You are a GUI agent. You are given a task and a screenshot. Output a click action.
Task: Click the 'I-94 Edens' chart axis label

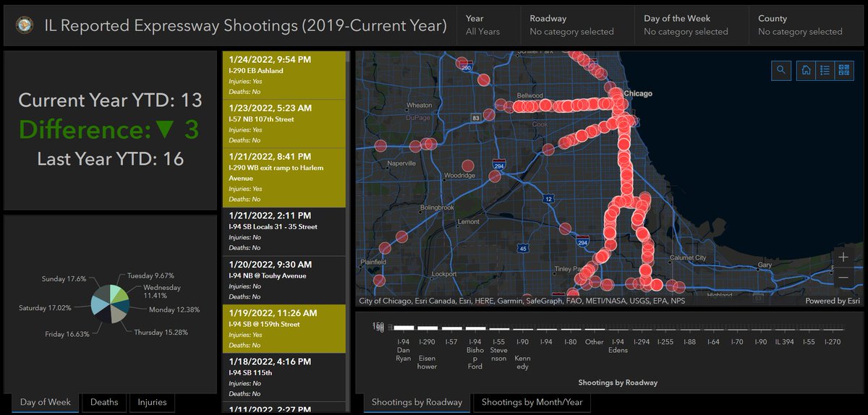pos(618,346)
